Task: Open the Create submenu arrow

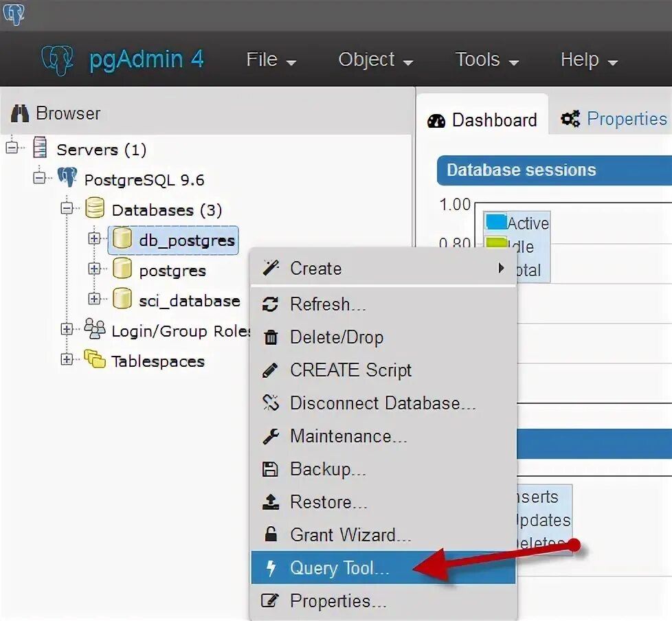Action: tap(501, 269)
